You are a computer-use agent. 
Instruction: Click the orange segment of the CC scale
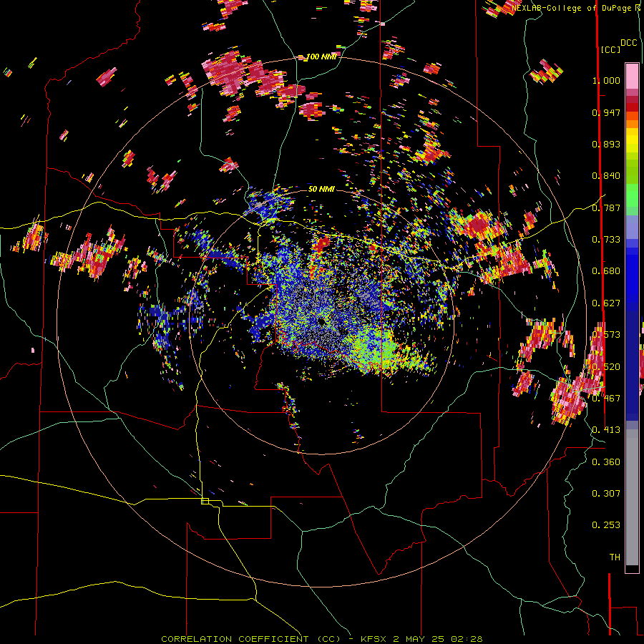tap(632, 124)
